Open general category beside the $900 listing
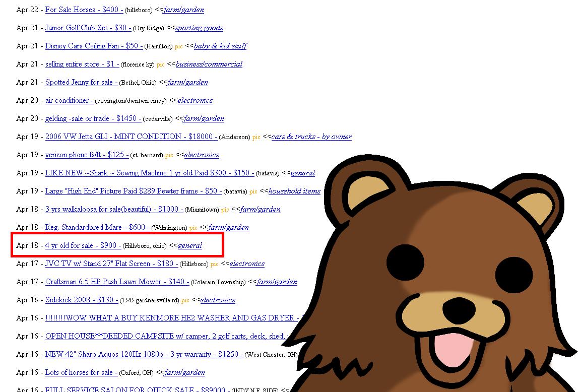 (x=190, y=245)
